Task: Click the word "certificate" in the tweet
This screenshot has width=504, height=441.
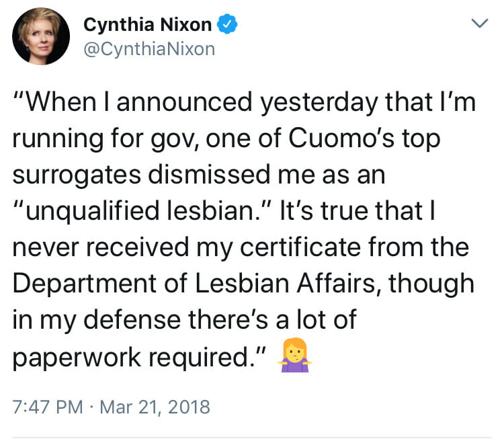Action: click(x=300, y=247)
